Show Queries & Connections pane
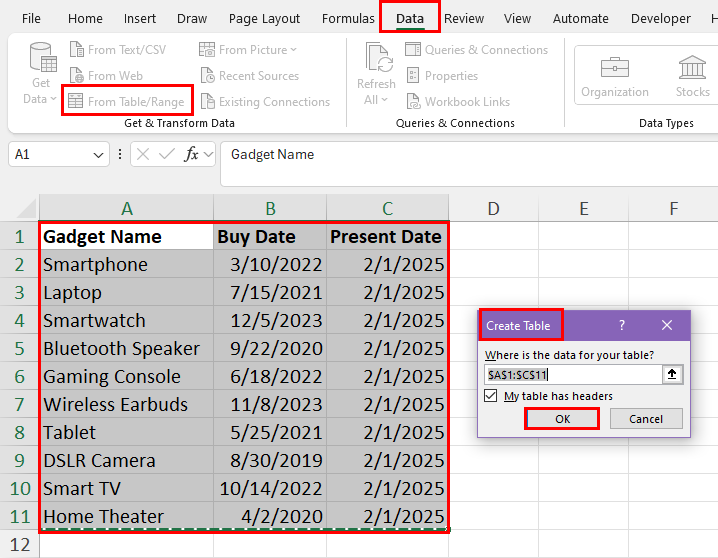 477,49
